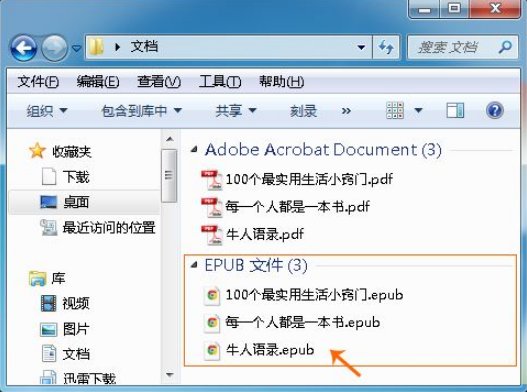
Task: Collapse the EPUB 文件 group
Action: pyautogui.click(x=194, y=265)
